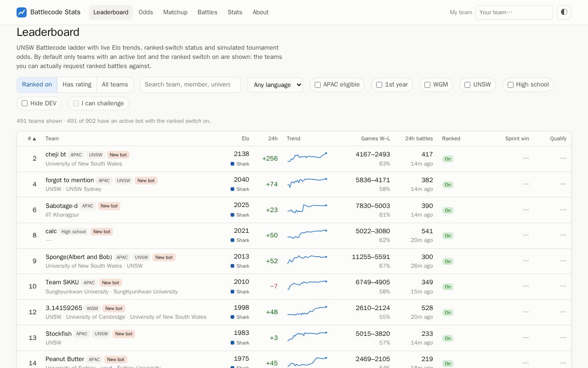Go to the Matchup page
This screenshot has height=368, width=588.
[x=175, y=12]
